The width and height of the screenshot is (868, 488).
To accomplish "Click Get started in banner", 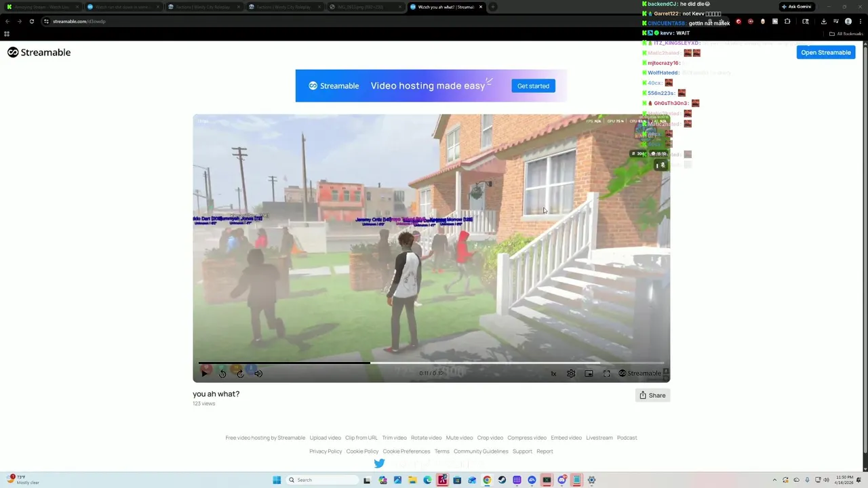I will point(533,86).
